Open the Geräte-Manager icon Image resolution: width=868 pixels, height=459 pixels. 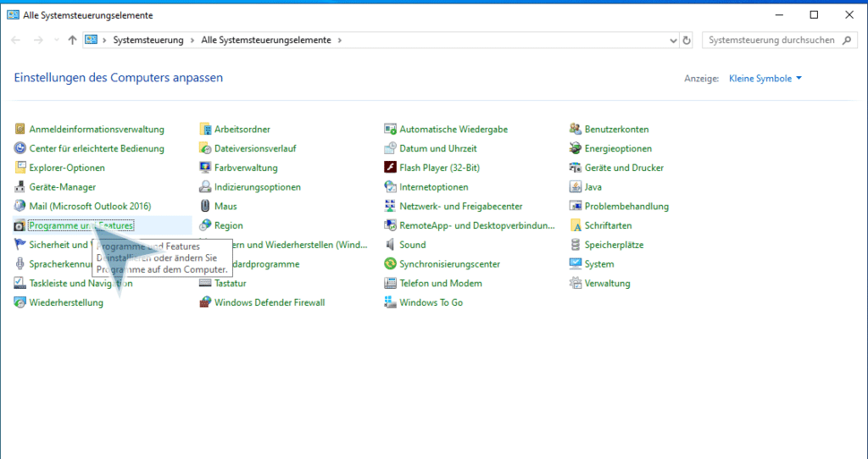(20, 187)
